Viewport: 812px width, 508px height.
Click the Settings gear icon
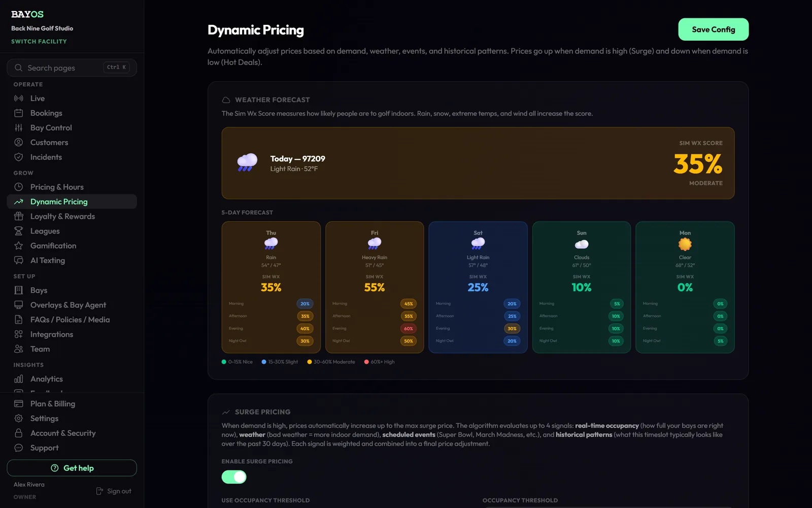click(x=19, y=419)
